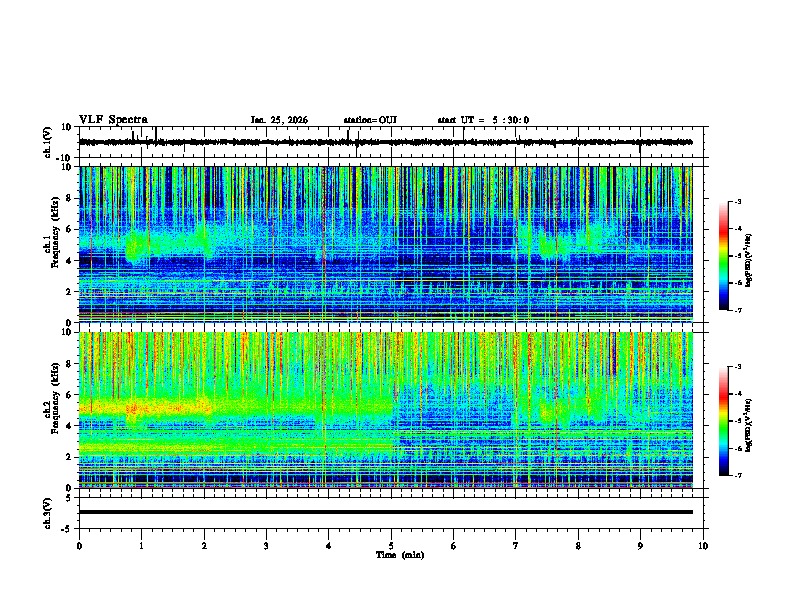Click the "-3" tick on the ch.2 color bar

[x=738, y=367]
